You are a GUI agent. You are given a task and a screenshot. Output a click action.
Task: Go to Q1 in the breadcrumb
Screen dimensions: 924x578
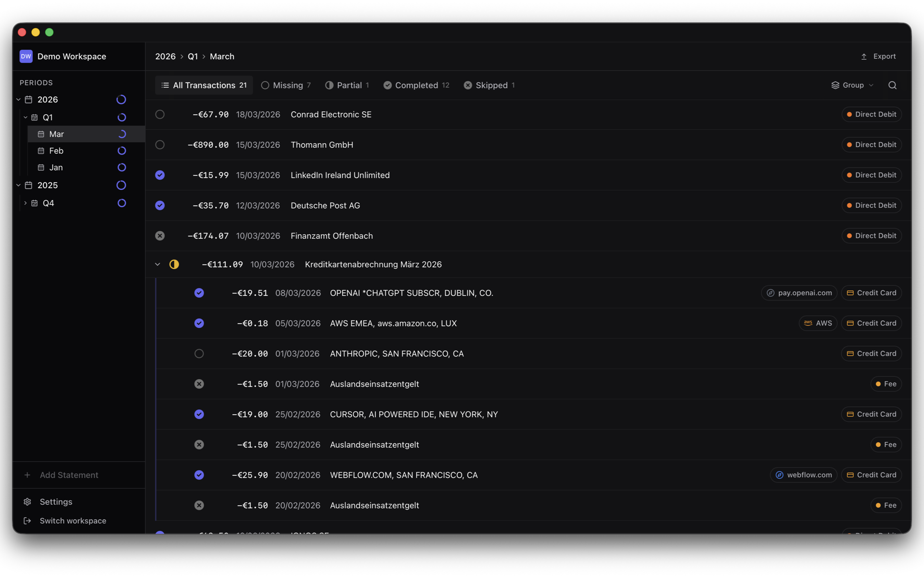[x=192, y=56]
